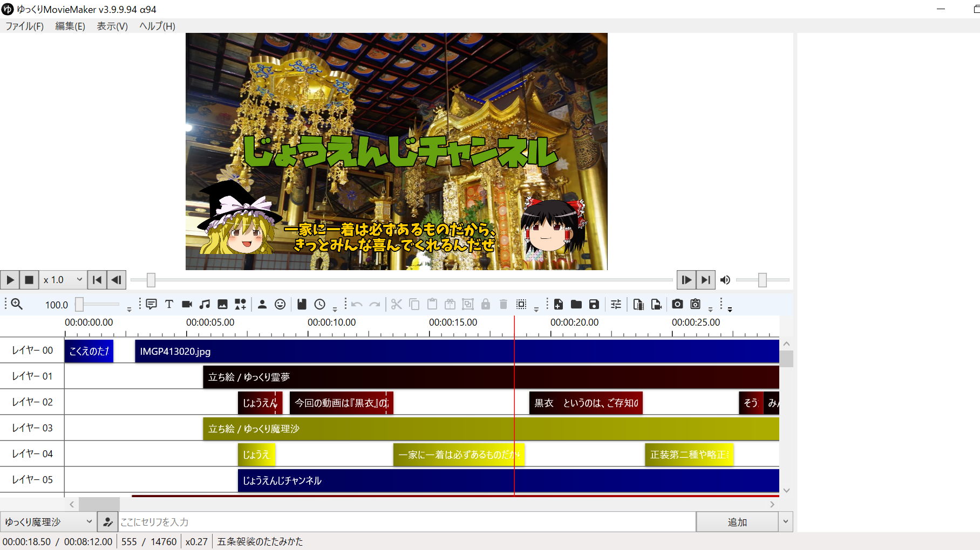Copy the selected item icon
This screenshot has width=980, height=550.
414,304
